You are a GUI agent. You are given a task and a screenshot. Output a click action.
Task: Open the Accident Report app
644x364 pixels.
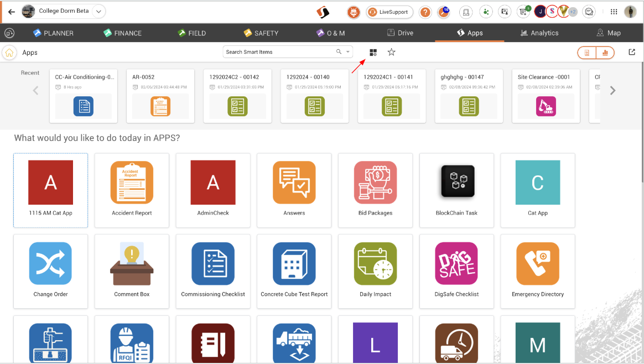click(x=132, y=190)
